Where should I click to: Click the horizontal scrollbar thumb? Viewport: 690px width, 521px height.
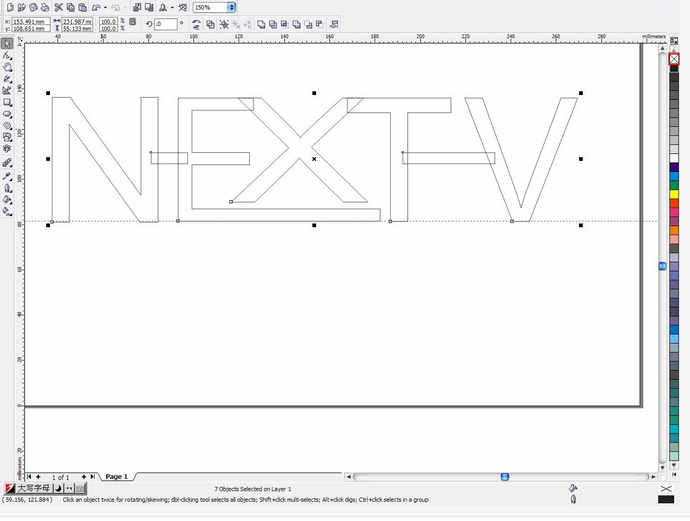coord(505,477)
